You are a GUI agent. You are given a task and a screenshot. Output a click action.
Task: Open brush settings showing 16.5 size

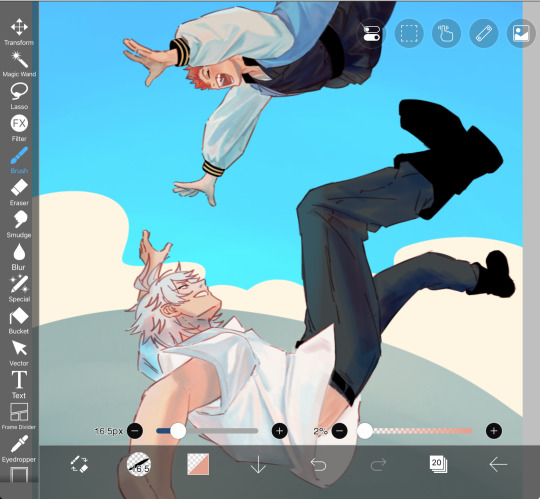138,464
